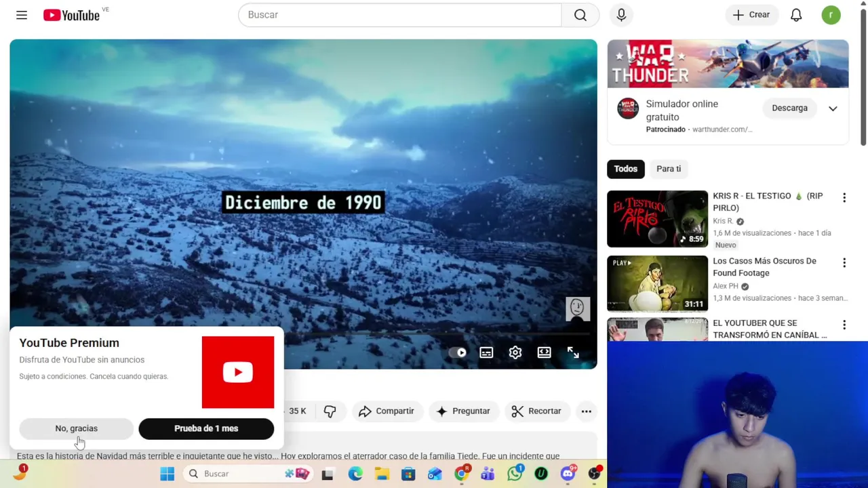Click the YouTube Premium red logo image
Image resolution: width=868 pixels, height=488 pixels.
238,372
